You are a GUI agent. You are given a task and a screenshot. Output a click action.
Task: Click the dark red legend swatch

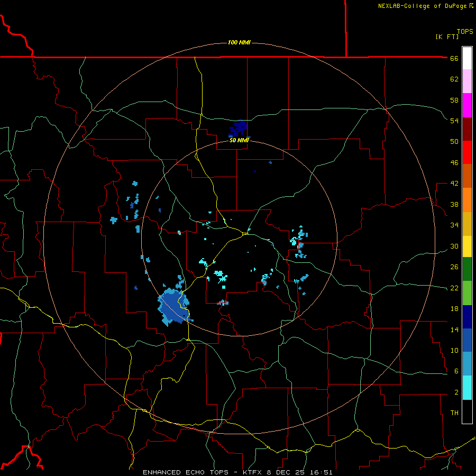coord(467,129)
